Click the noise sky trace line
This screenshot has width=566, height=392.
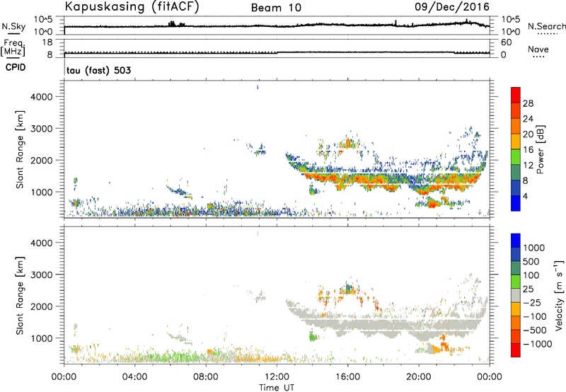277,25
